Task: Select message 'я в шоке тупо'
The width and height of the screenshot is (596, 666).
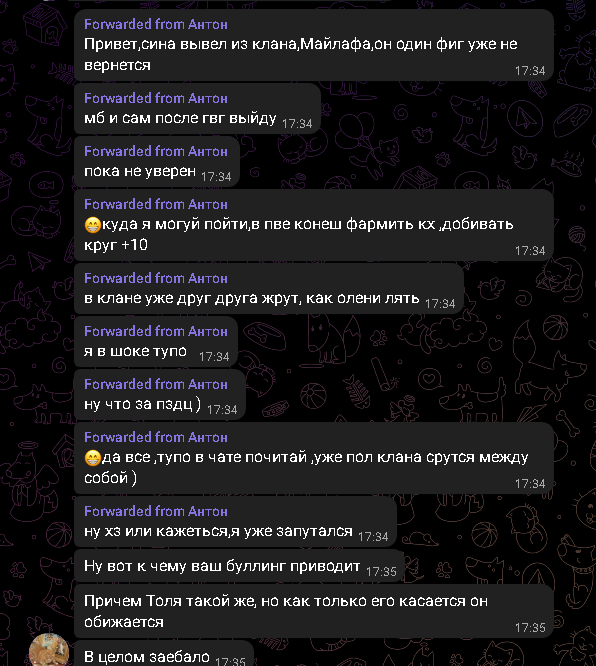Action: tap(155, 341)
